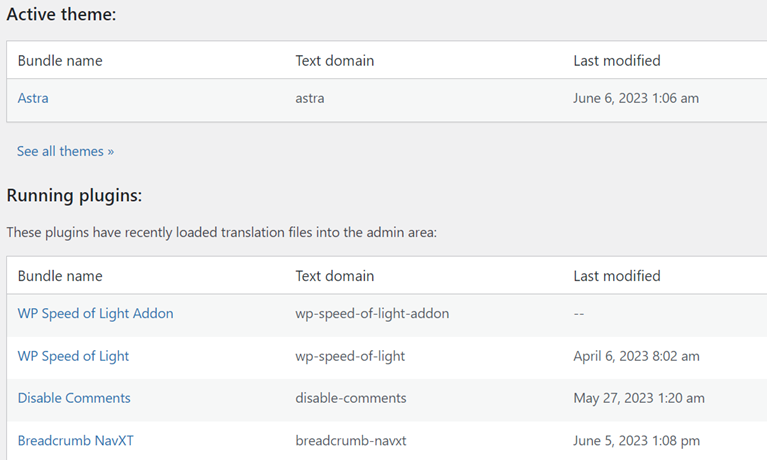The height and width of the screenshot is (460, 767).
Task: Select the disable-comments text domain
Action: point(351,398)
